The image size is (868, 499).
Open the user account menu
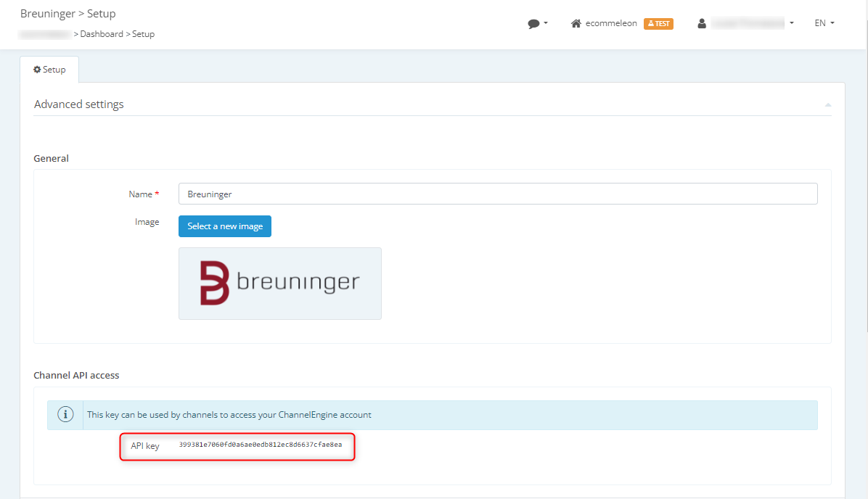point(745,23)
